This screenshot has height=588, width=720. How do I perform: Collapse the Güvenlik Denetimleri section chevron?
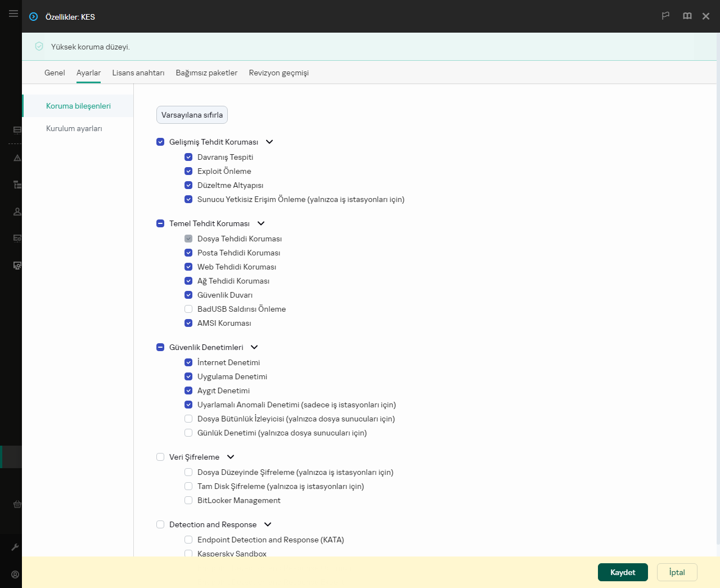254,347
